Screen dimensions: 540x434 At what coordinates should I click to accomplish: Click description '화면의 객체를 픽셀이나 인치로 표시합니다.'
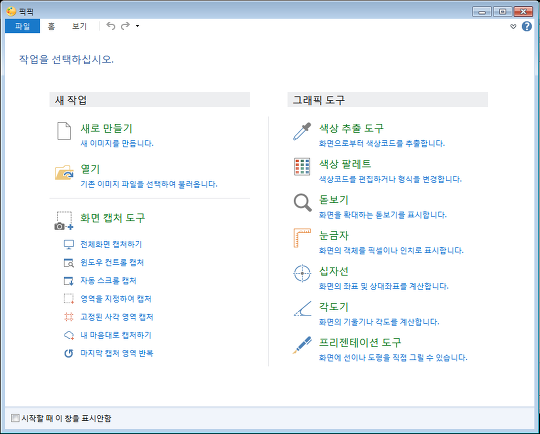point(391,250)
